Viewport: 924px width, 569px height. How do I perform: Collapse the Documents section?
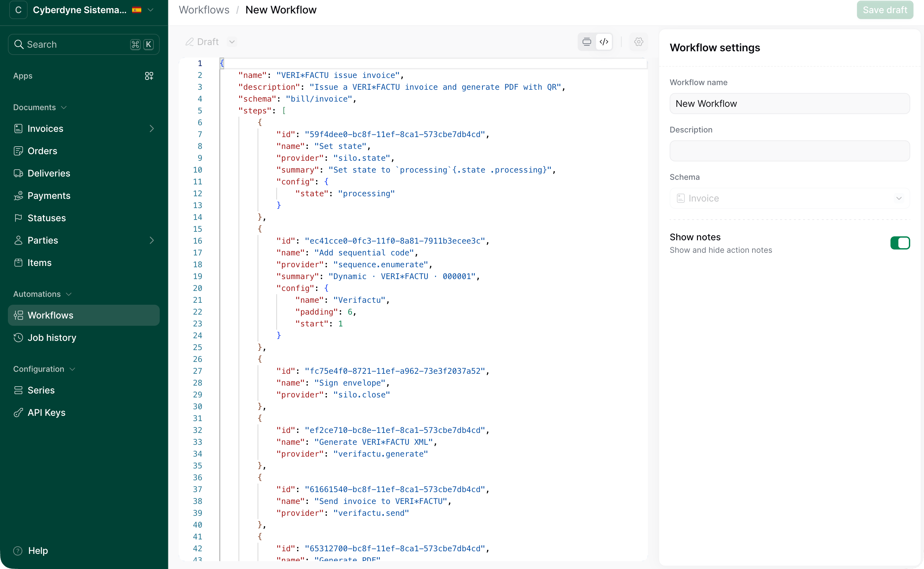40,107
